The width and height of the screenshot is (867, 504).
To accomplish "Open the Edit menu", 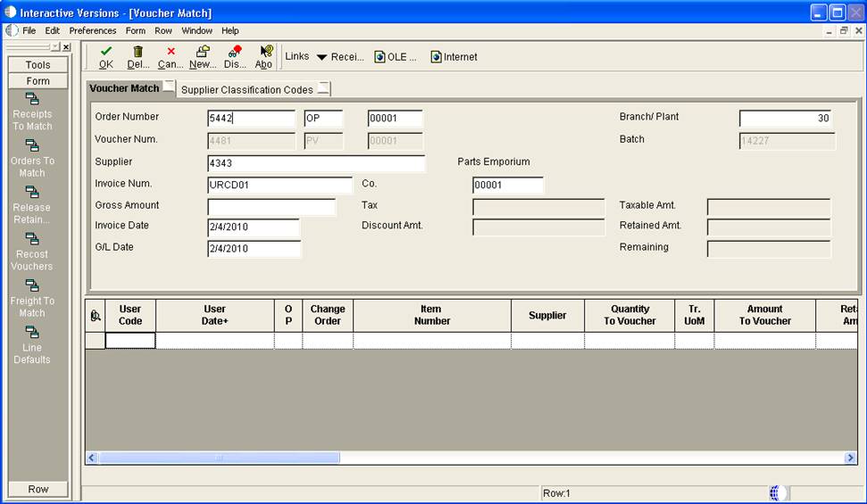I will tap(53, 30).
